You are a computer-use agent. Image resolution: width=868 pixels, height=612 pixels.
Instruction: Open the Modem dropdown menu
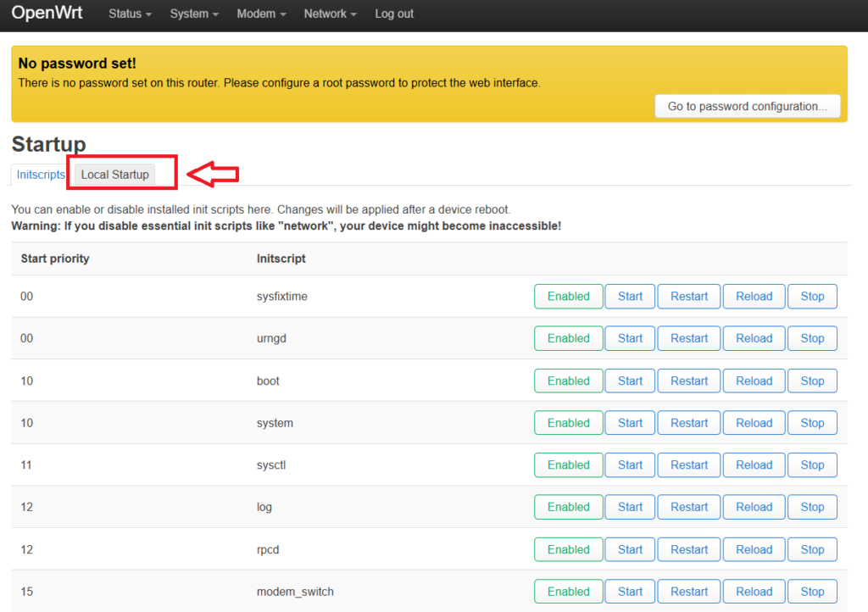[x=260, y=14]
